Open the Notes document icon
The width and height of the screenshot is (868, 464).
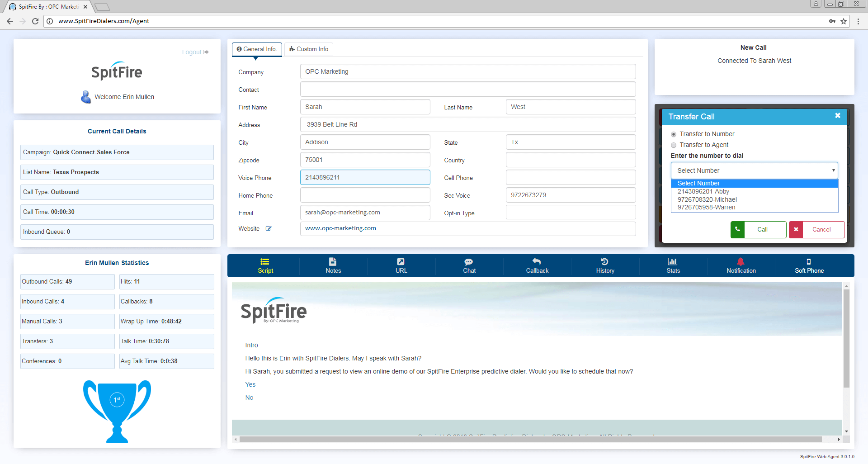click(333, 261)
